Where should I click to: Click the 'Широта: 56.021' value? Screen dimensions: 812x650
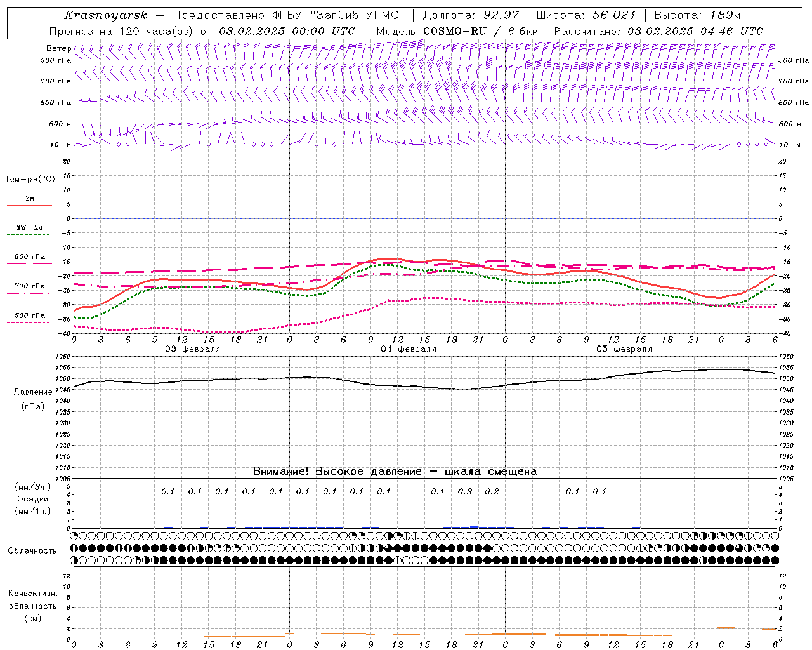tap(586, 15)
